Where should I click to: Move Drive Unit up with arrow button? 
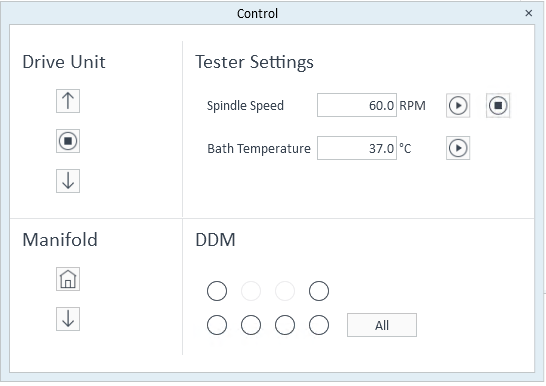(x=68, y=101)
